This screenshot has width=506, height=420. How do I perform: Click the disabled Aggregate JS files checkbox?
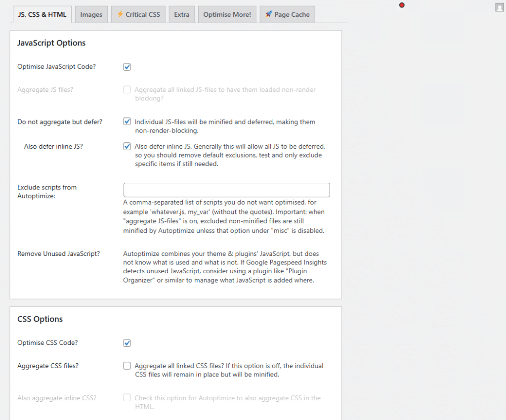(x=127, y=89)
